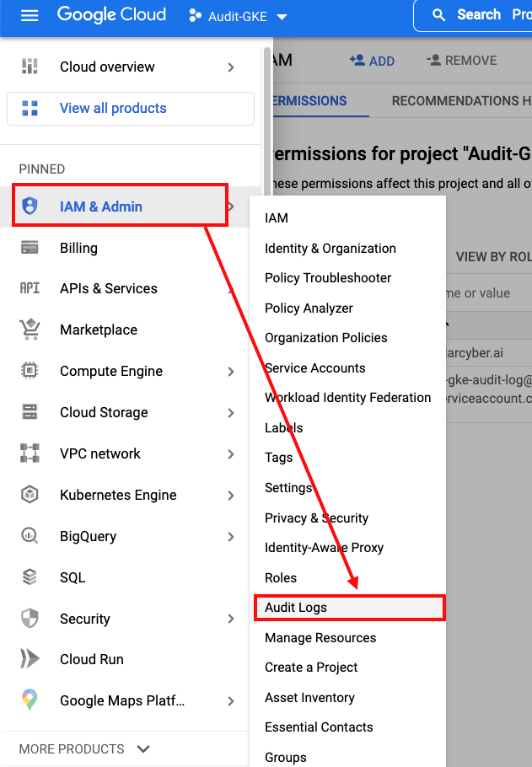Click the Cloud Storage icon
Image resolution: width=532 pixels, height=767 pixels.
(30, 412)
